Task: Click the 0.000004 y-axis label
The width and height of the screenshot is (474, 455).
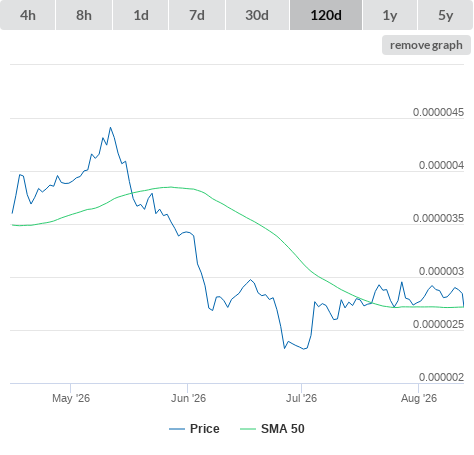Action: [441, 165]
